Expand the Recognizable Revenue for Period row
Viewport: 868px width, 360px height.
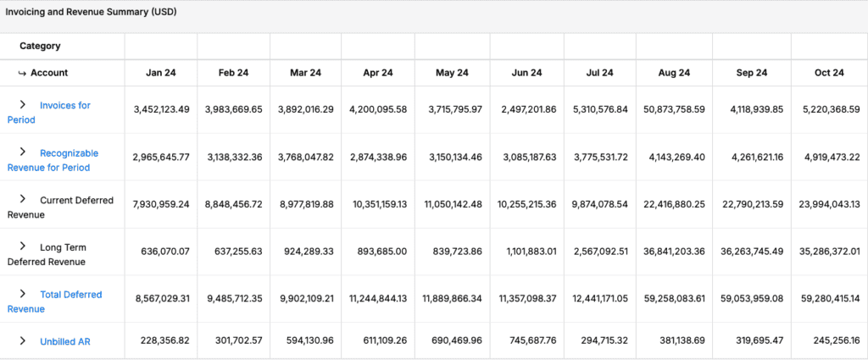coord(23,152)
